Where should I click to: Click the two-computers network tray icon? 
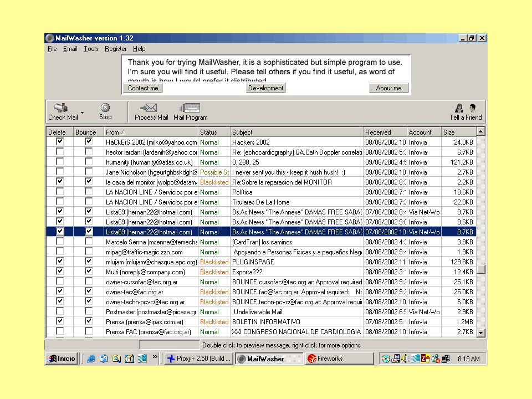tap(446, 359)
